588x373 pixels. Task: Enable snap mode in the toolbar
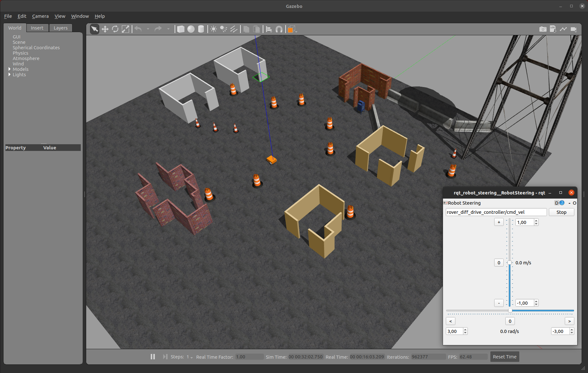click(279, 29)
